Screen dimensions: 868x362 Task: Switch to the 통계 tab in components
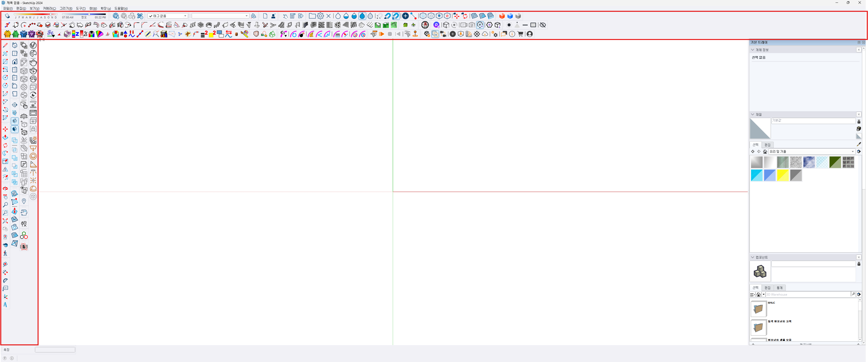tap(780, 288)
